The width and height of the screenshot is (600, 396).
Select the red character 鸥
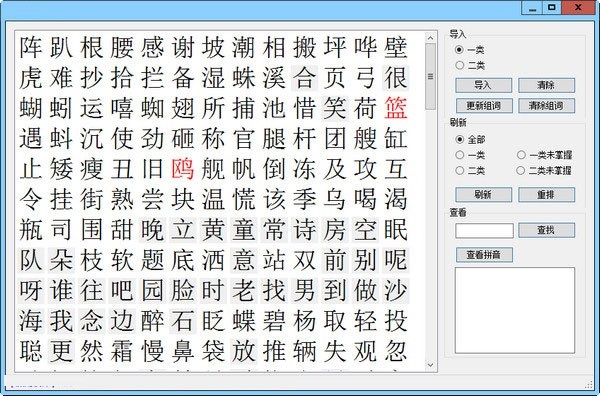point(183,169)
